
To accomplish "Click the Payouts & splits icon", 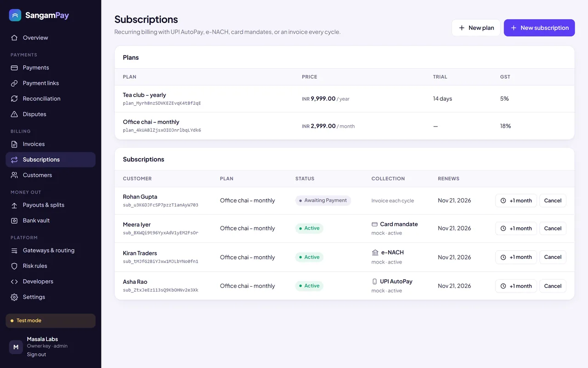I will [14, 205].
